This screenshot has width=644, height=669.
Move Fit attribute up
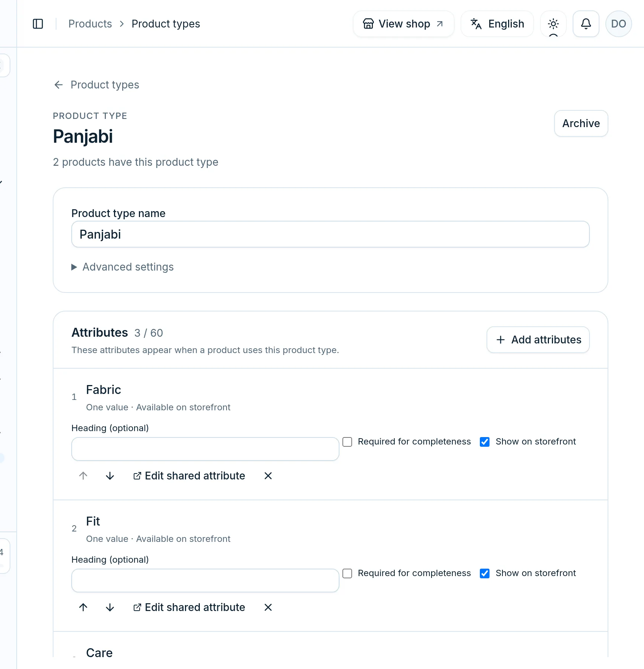(x=83, y=607)
